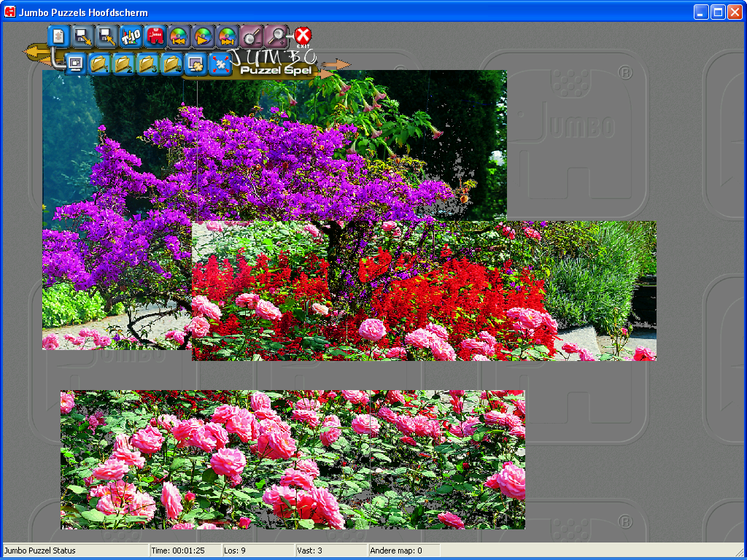Click the Jumbo app icon in title bar
The height and width of the screenshot is (560, 747).
9,12
